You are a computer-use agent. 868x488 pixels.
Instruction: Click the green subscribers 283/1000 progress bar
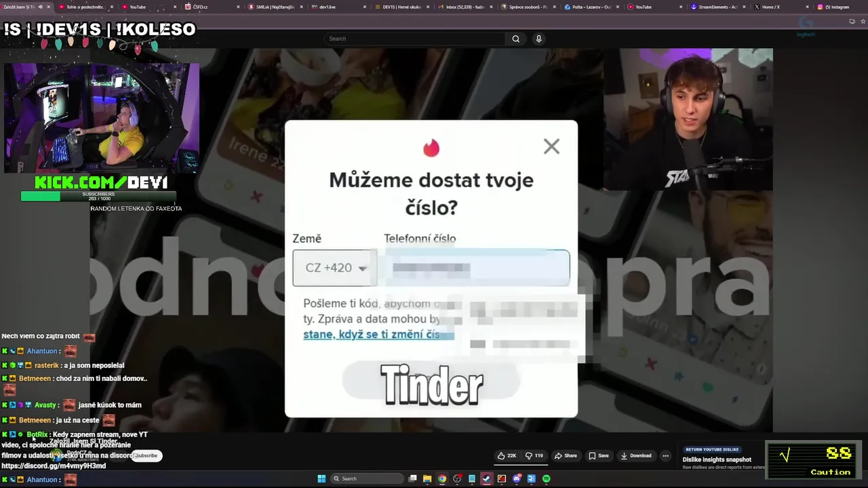click(x=98, y=197)
